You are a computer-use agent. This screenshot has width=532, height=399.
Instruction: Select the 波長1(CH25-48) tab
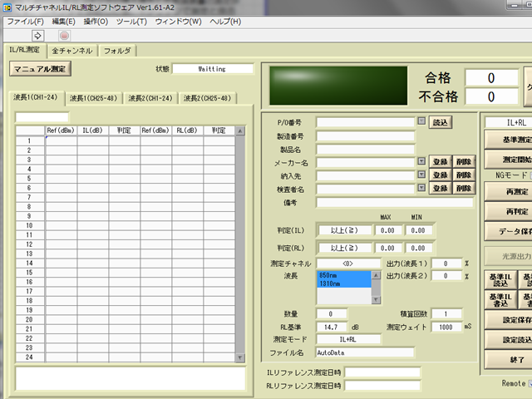click(93, 98)
